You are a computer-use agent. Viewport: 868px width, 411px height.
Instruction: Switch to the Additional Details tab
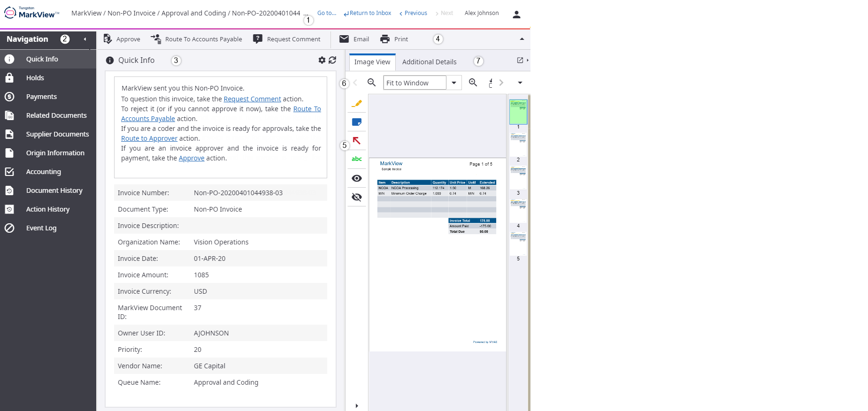pyautogui.click(x=429, y=62)
